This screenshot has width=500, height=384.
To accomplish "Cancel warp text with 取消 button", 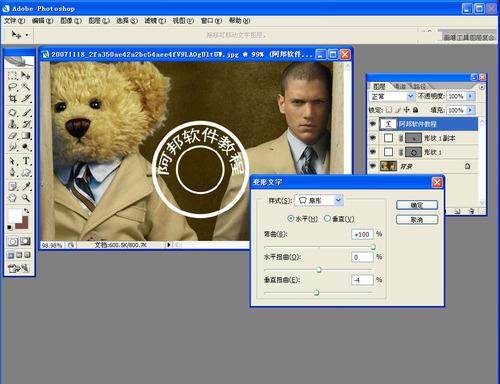I will (417, 220).
